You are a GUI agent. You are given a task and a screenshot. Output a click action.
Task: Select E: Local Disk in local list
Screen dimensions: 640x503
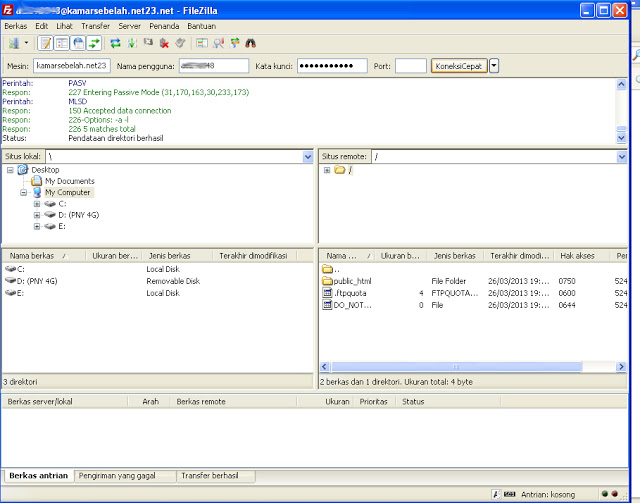click(157, 293)
